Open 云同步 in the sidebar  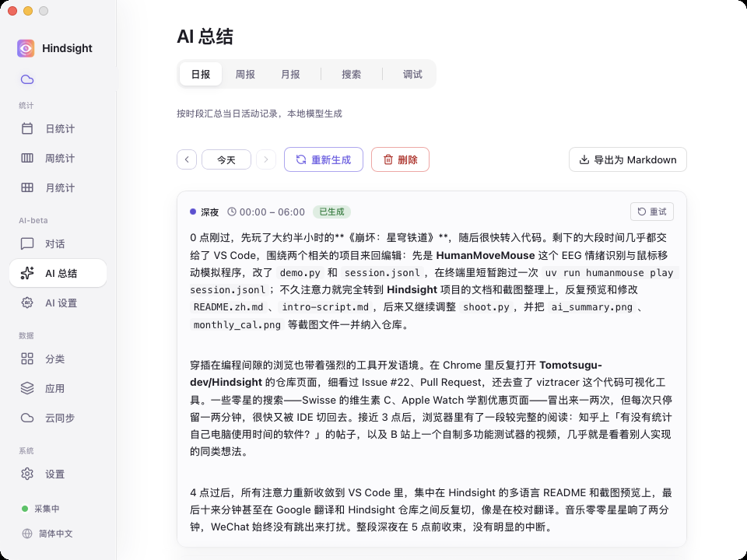(x=58, y=418)
